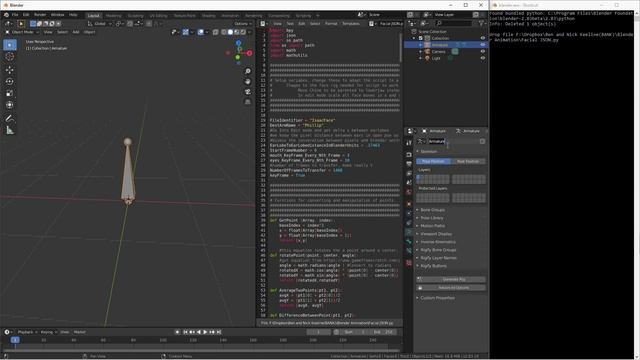Image resolution: width=640 pixels, height=360 pixels.
Task: Open the viewport Options dropdown
Action: (x=242, y=24)
